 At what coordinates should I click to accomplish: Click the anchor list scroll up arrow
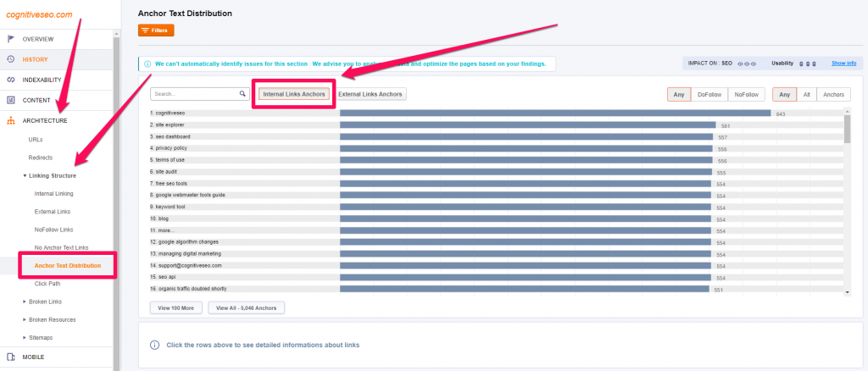847,112
